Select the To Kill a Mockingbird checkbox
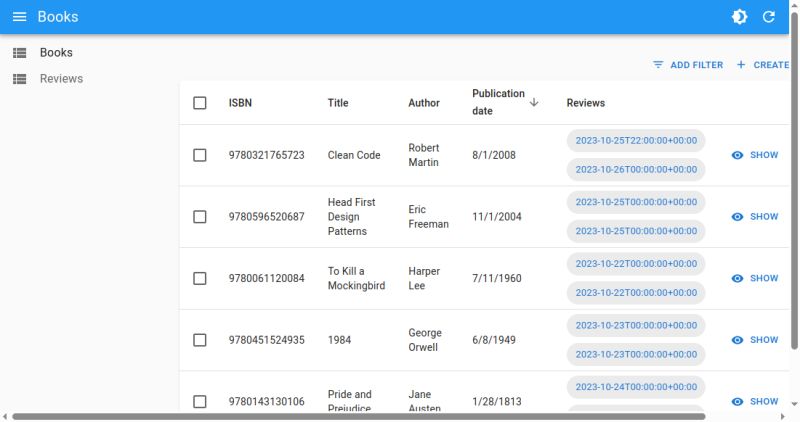 pos(200,279)
